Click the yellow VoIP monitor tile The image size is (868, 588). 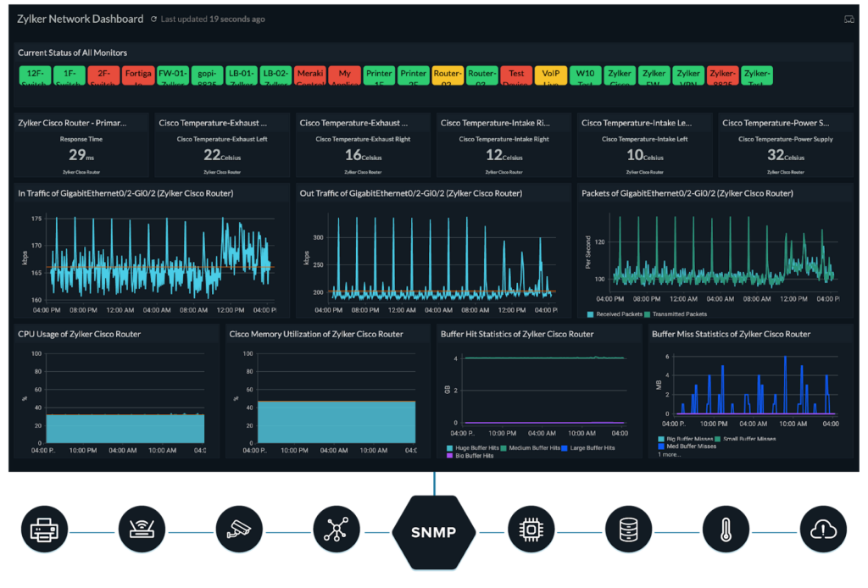pyautogui.click(x=551, y=75)
